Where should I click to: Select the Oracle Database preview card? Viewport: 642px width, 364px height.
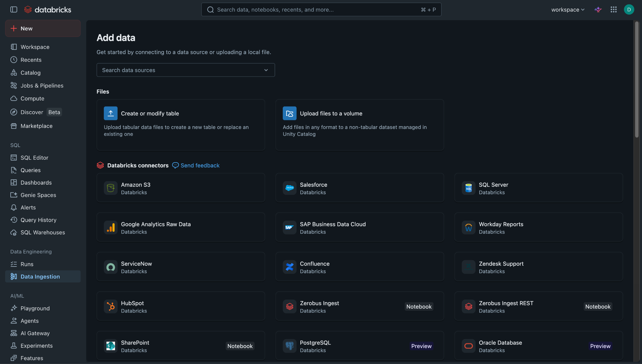pyautogui.click(x=539, y=346)
